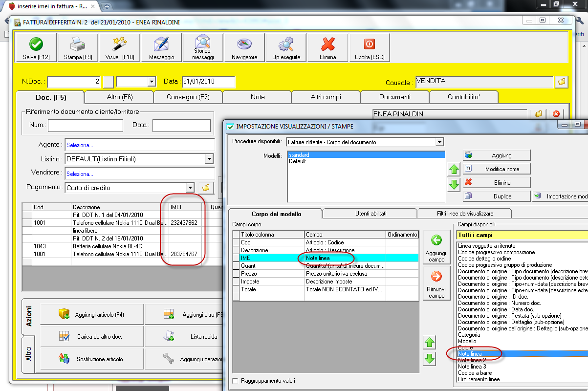Open the dropdown next to N.Doc. field
The height and width of the screenshot is (391, 588).
152,82
